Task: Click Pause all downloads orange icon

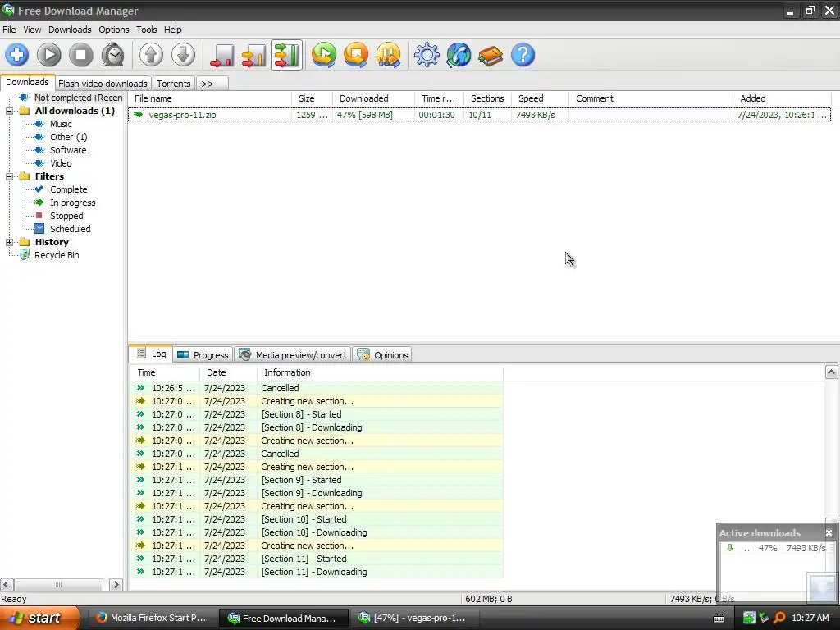Action: (x=388, y=55)
